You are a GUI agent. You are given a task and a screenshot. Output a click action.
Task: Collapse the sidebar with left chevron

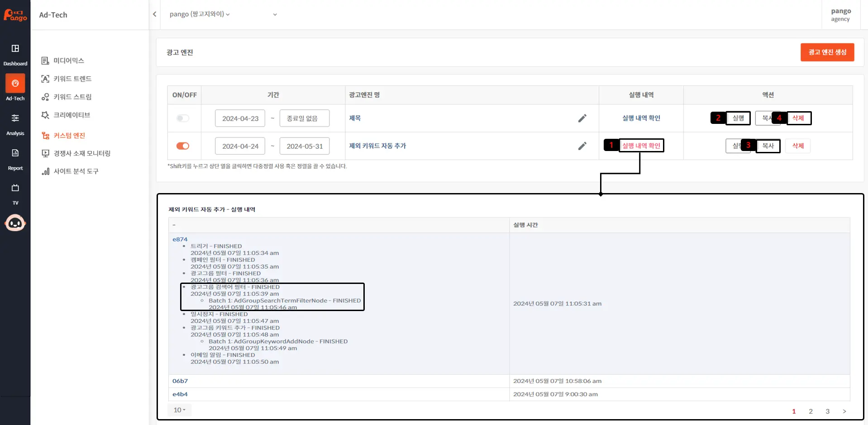[x=155, y=14]
